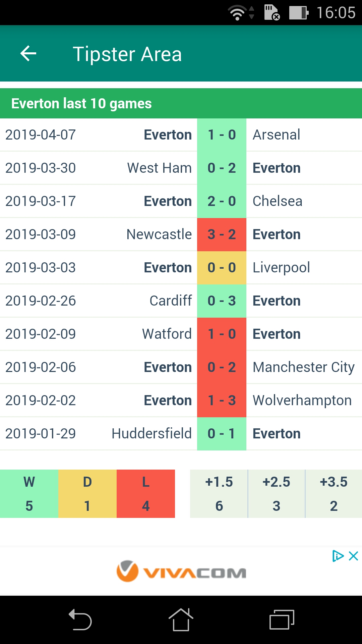
Task: Select the +1.5 goals stat cell
Action: tap(219, 494)
